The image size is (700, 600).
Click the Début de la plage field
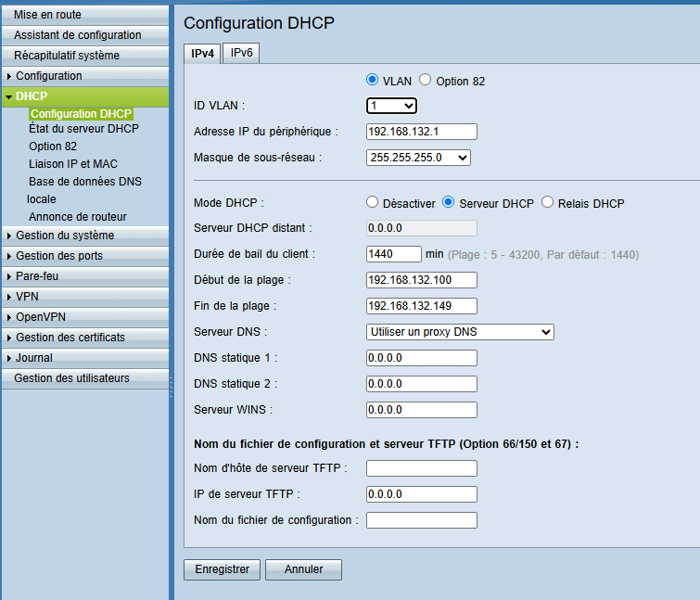[x=421, y=280]
